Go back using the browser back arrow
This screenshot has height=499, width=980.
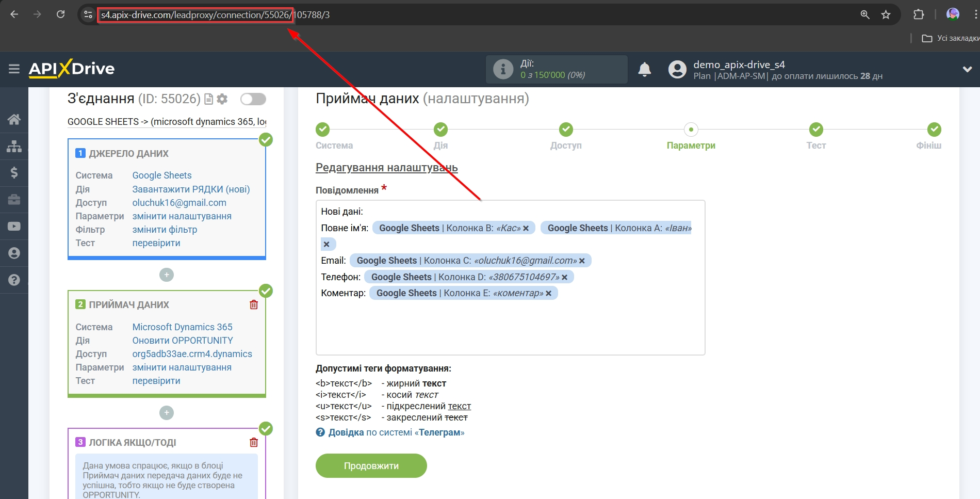(14, 14)
